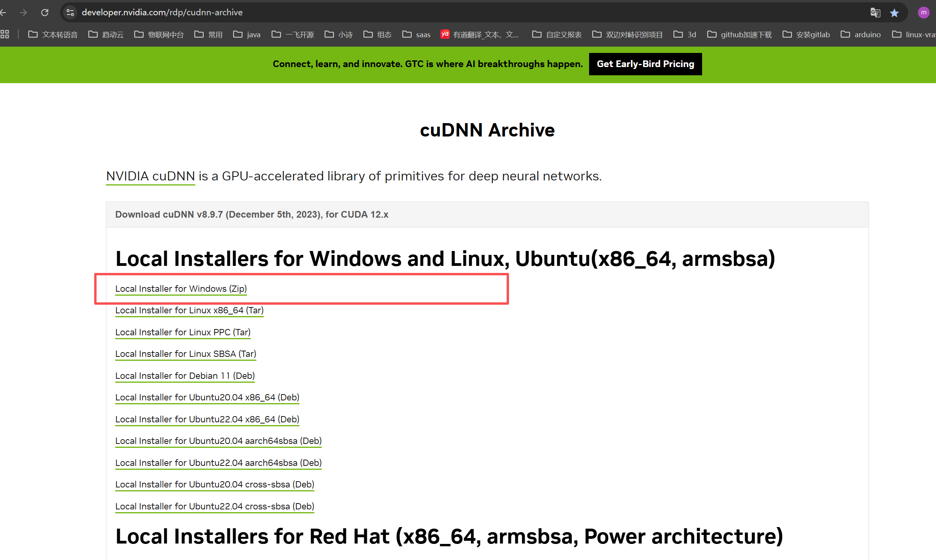Click the browser reload icon
Viewport: 936px width, 560px height.
pyautogui.click(x=45, y=13)
